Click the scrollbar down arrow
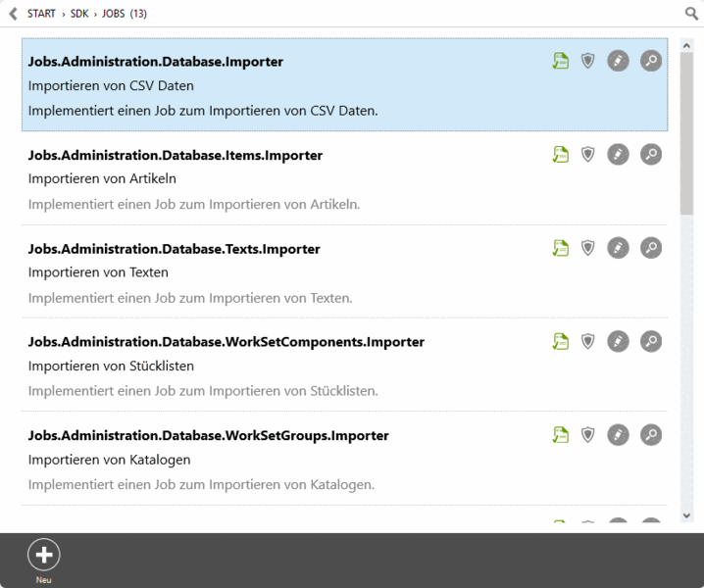 tap(686, 515)
